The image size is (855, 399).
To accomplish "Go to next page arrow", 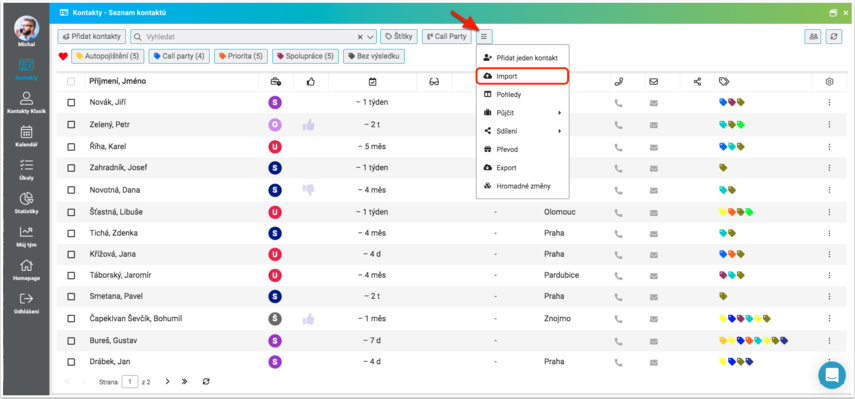I will click(167, 382).
